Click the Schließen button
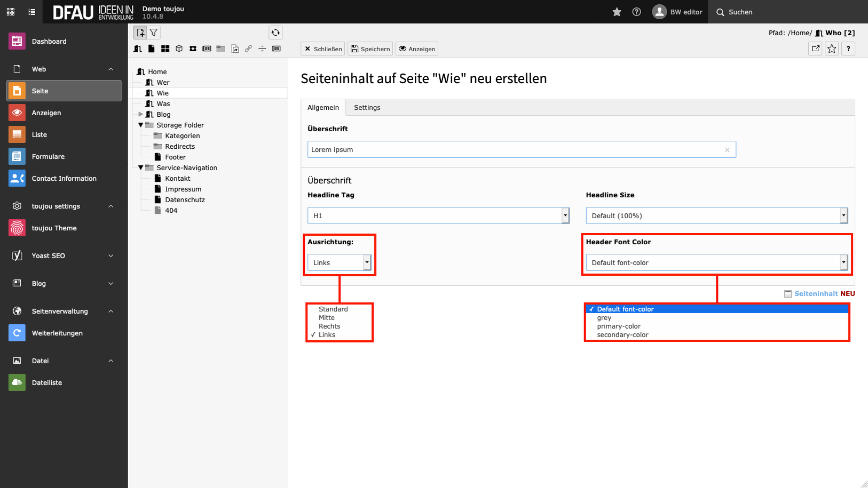This screenshot has width=868, height=488. click(323, 49)
